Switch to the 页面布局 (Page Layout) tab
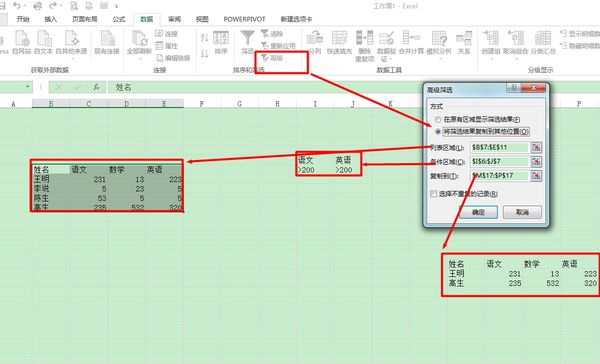Screen dimensions: 600x364 pos(85,19)
